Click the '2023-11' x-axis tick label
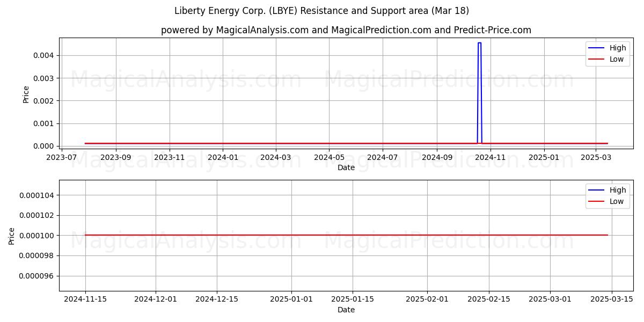This screenshot has height=322, width=644. coord(170,158)
